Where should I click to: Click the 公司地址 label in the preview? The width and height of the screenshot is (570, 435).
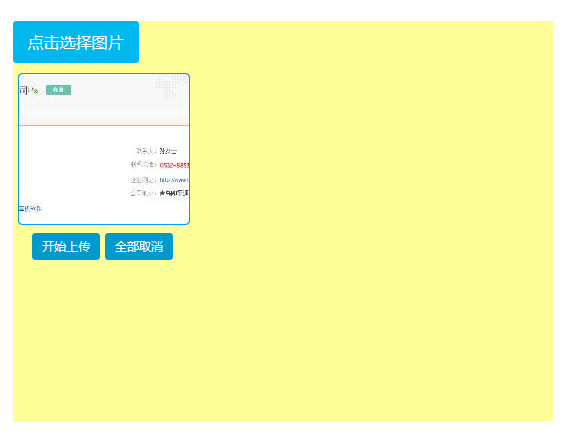click(144, 193)
